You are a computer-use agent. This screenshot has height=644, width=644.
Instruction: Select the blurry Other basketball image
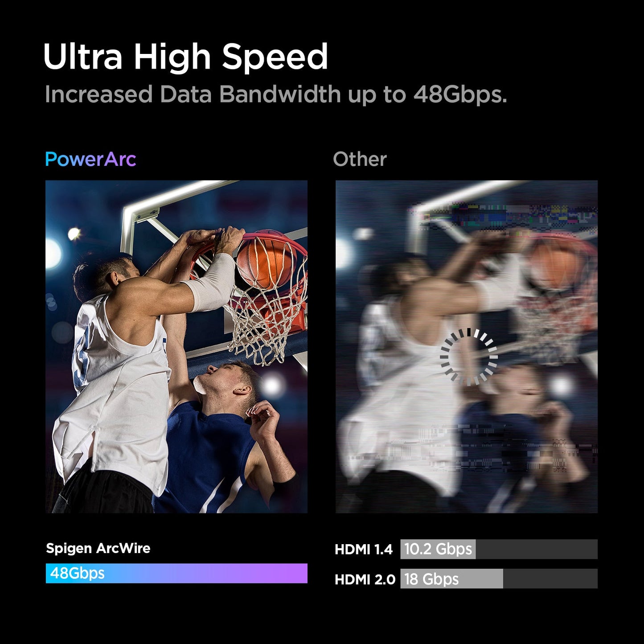[466, 347]
